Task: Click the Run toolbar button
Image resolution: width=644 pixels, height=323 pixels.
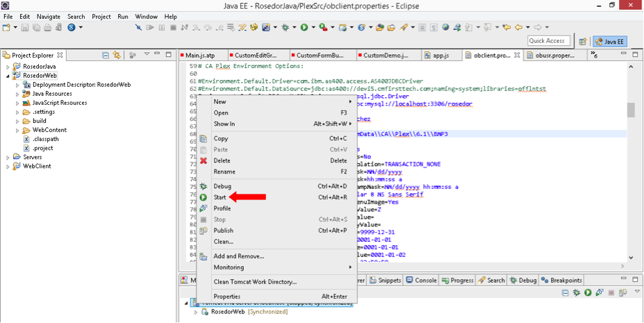Action: [304, 28]
